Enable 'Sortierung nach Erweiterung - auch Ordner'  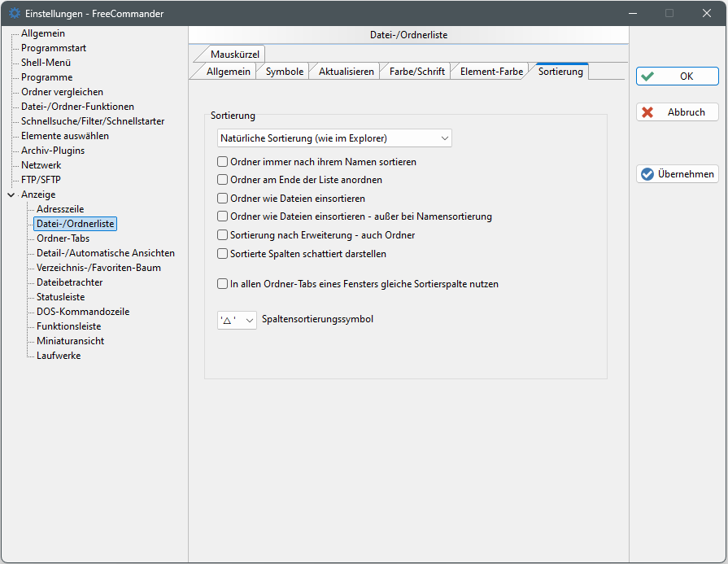point(223,235)
